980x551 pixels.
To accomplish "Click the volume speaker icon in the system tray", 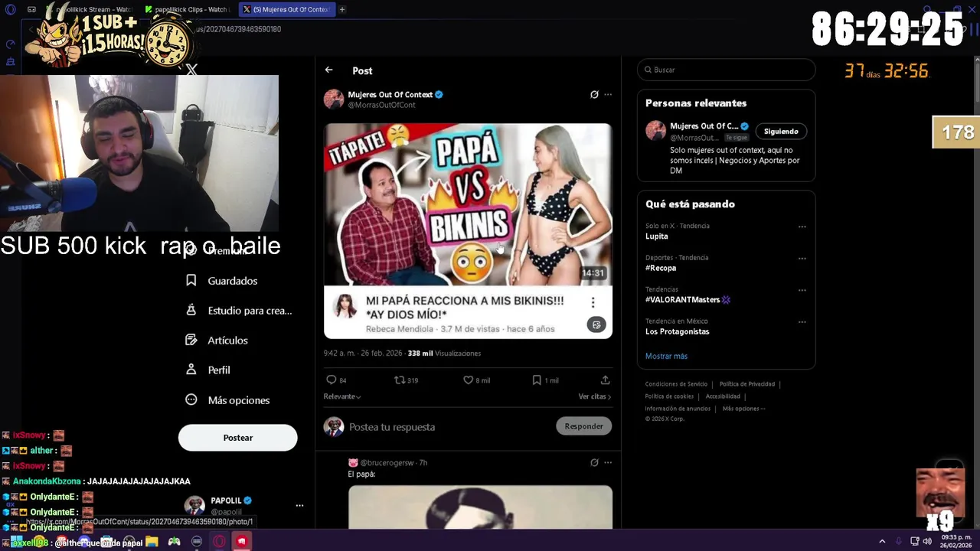I will 927,541.
